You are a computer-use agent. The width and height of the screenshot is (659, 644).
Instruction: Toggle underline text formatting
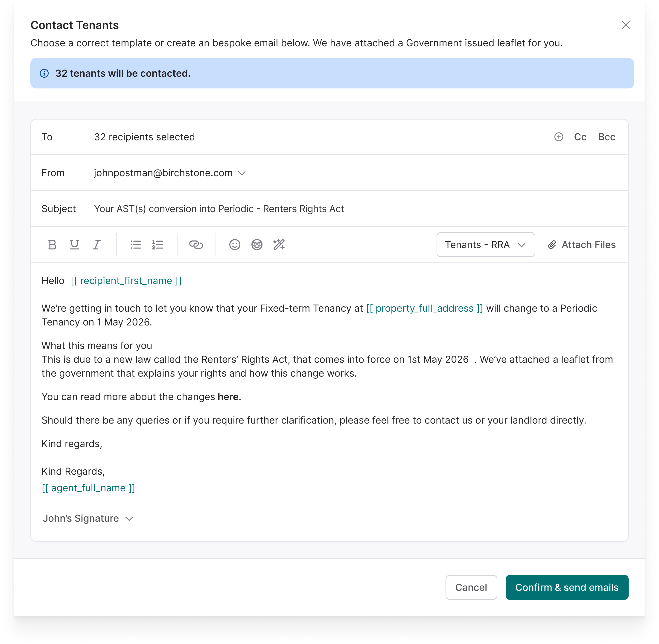click(74, 245)
